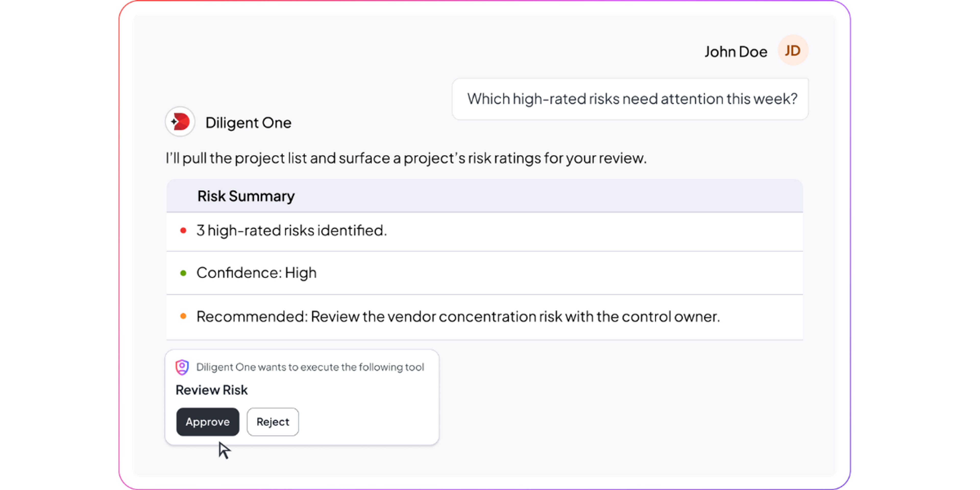Click the green bullet beside Confidence
This screenshot has width=980, height=490.
click(183, 273)
